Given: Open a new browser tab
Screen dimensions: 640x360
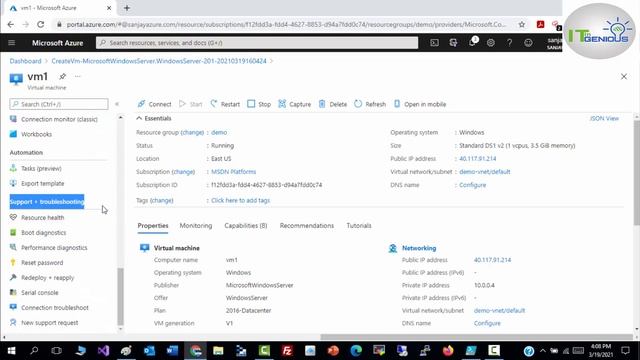Looking at the screenshot, I should pos(127,8).
